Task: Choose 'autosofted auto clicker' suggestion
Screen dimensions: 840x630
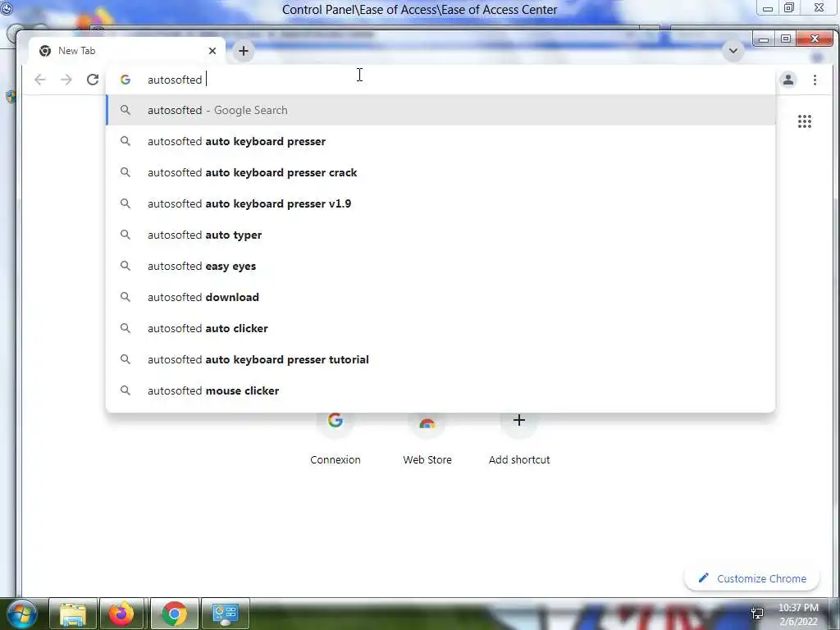Action: pos(441,328)
